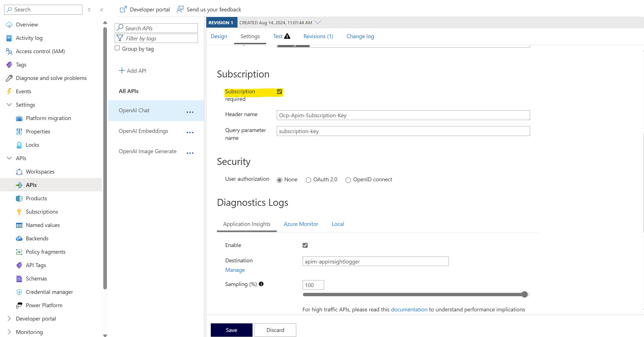
Task: Click the Named values table icon
Action: (x=19, y=225)
